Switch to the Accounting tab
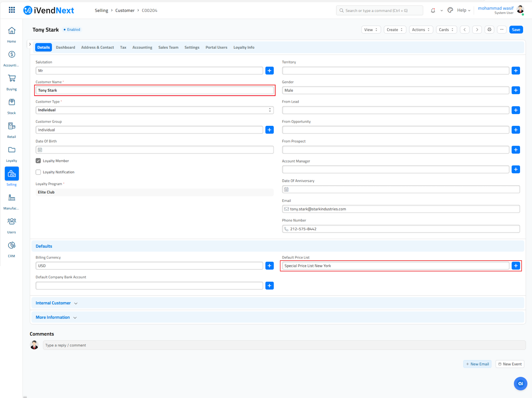This screenshot has height=398, width=532. (x=142, y=48)
